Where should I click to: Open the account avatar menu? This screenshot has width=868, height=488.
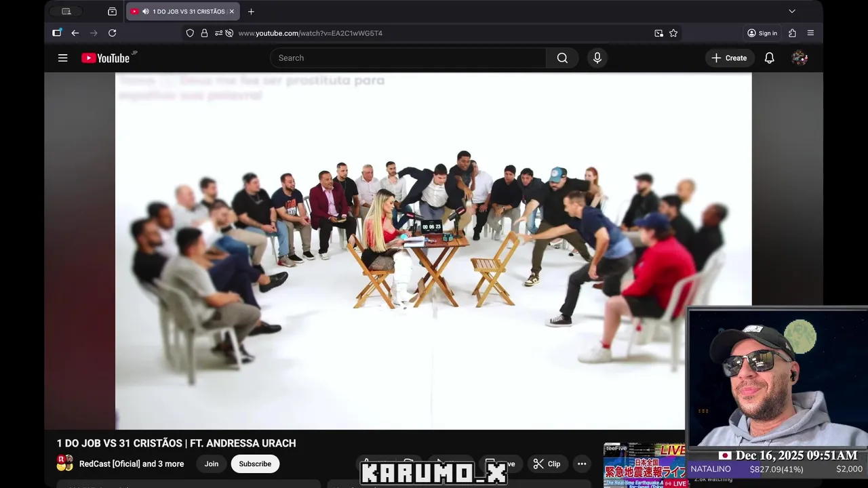(800, 58)
